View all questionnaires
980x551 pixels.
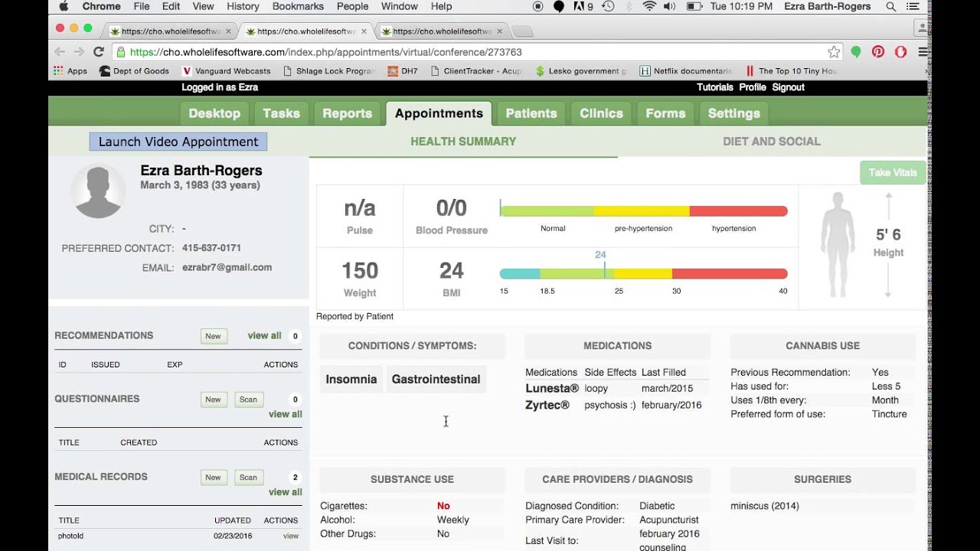point(285,414)
